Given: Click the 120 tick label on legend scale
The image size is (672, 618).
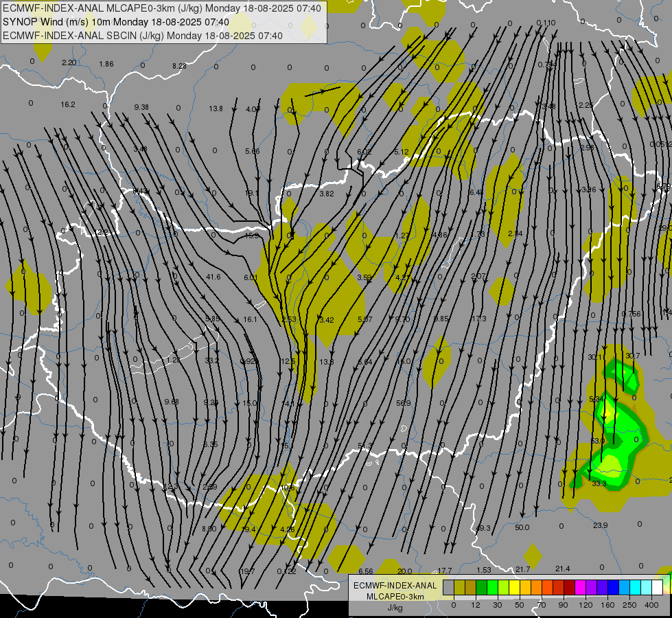Looking at the screenshot, I should coord(586,605).
